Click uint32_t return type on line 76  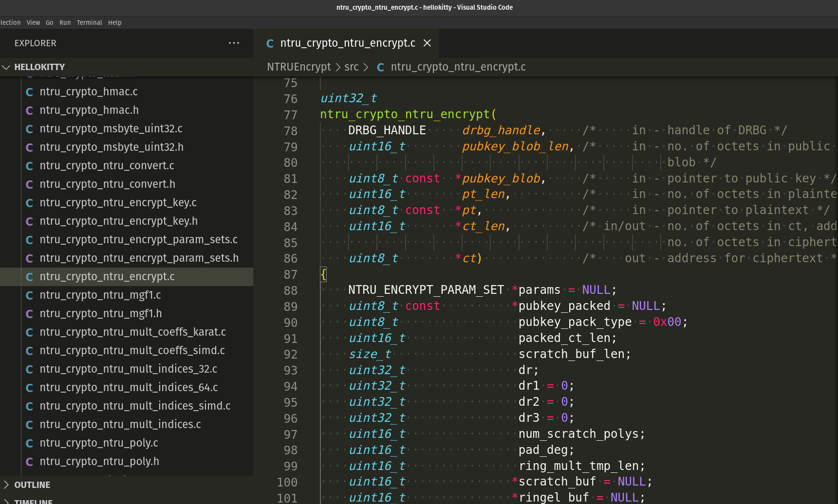(348, 98)
